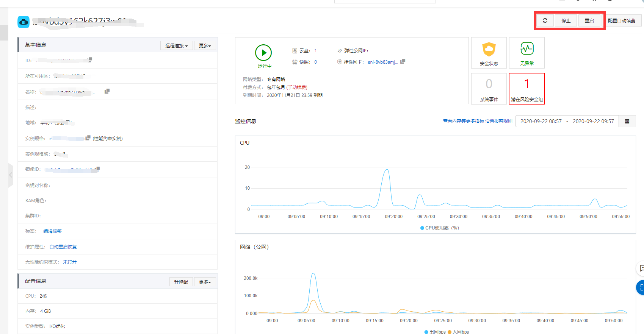The image size is (644, 334).
Task: Click the 弹性公网IP icon
Action: click(340, 50)
